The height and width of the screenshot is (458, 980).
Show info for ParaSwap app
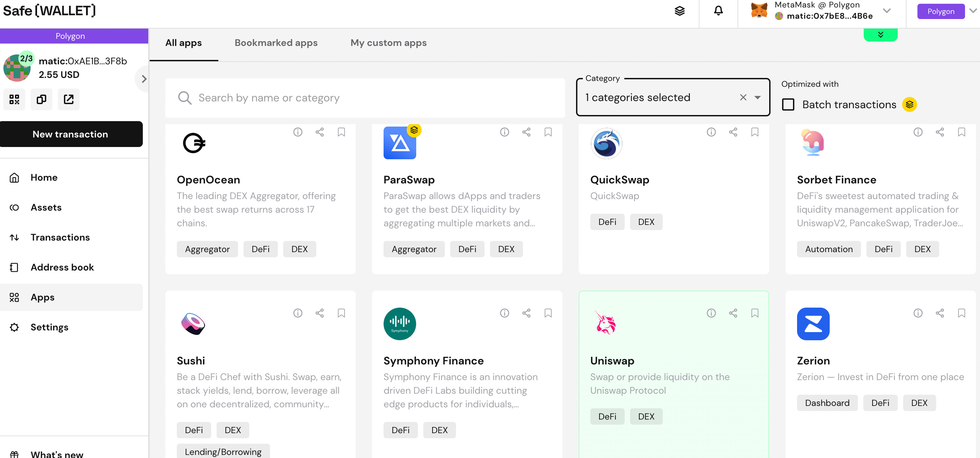click(x=505, y=132)
